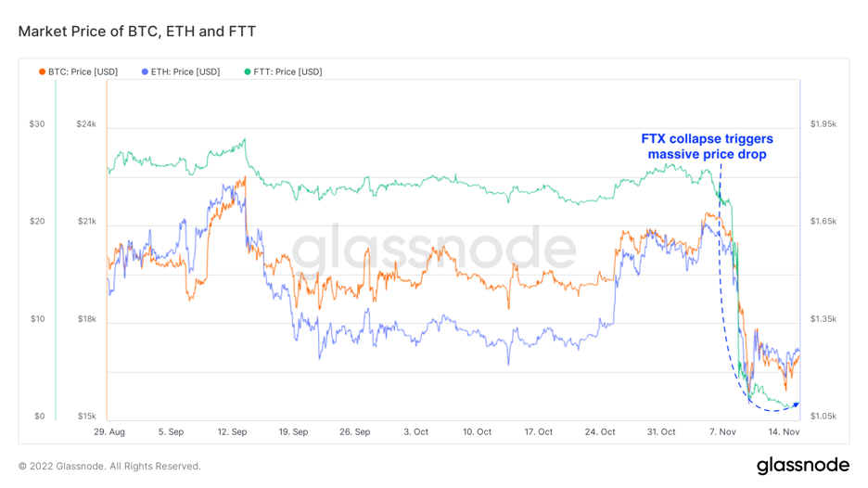Image resolution: width=868 pixels, height=488 pixels.
Task: Click the FTX collapse annotation text
Action: click(707, 147)
